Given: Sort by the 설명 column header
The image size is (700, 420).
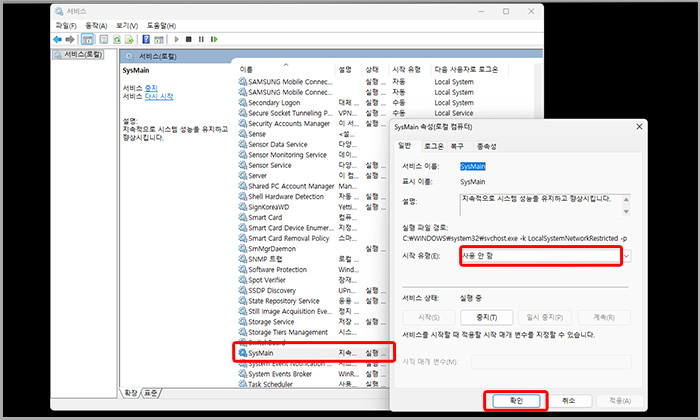Looking at the screenshot, I should coord(348,70).
